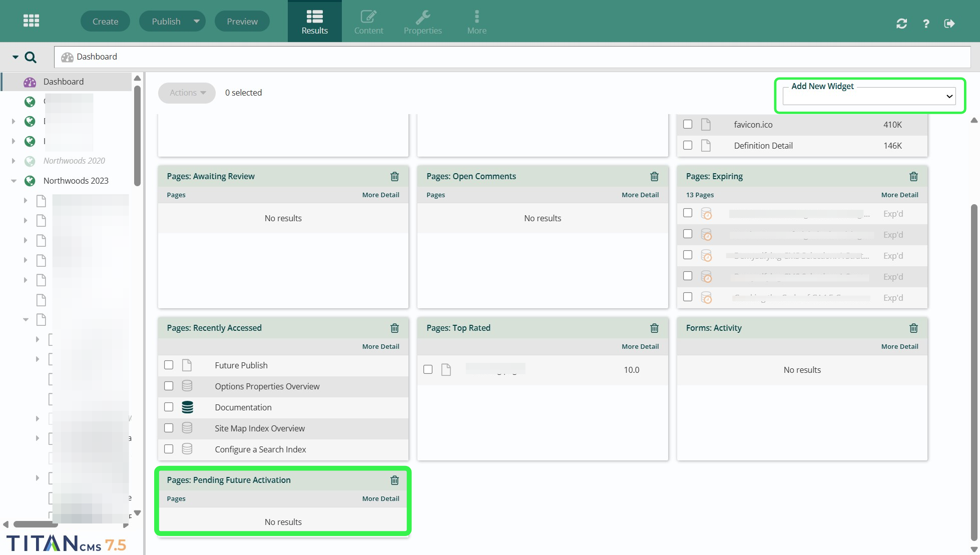Select the Future Publish page checkbox
The height and width of the screenshot is (555, 980).
[x=169, y=365]
